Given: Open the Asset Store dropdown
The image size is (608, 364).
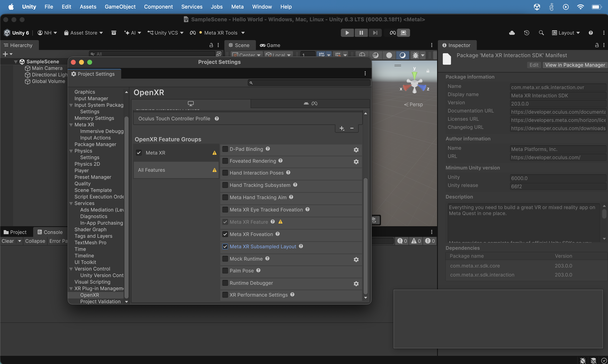Looking at the screenshot, I should pos(83,33).
